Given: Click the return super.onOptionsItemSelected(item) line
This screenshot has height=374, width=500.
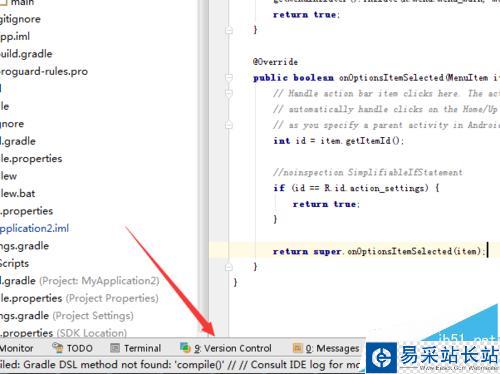Looking at the screenshot, I should tap(379, 251).
